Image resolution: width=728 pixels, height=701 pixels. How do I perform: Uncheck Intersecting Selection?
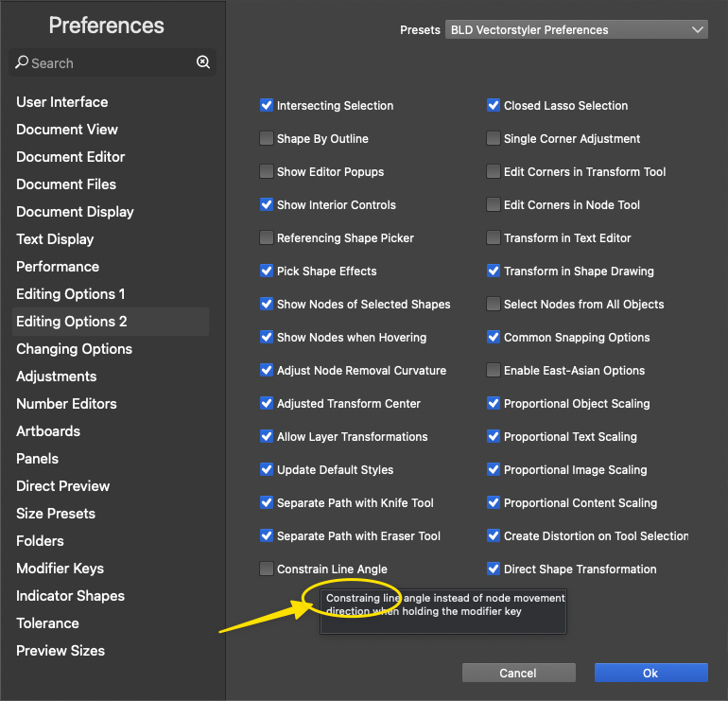(267, 106)
